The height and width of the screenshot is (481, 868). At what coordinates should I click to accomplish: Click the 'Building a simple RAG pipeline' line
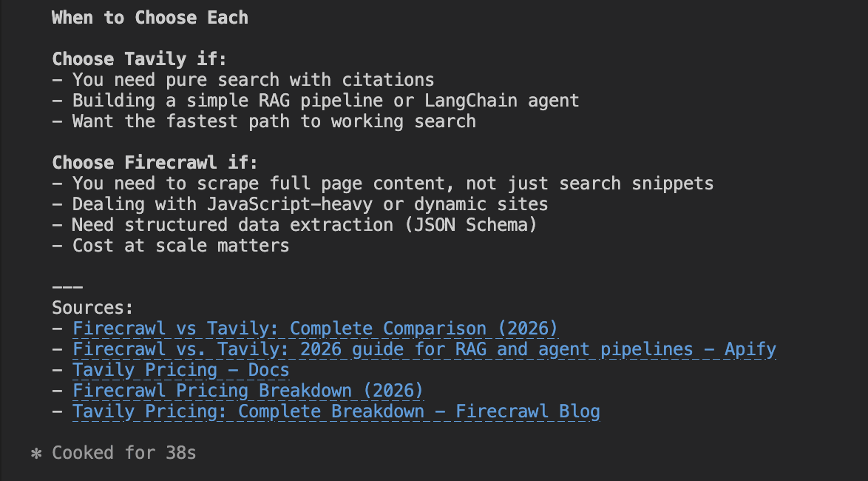click(325, 101)
